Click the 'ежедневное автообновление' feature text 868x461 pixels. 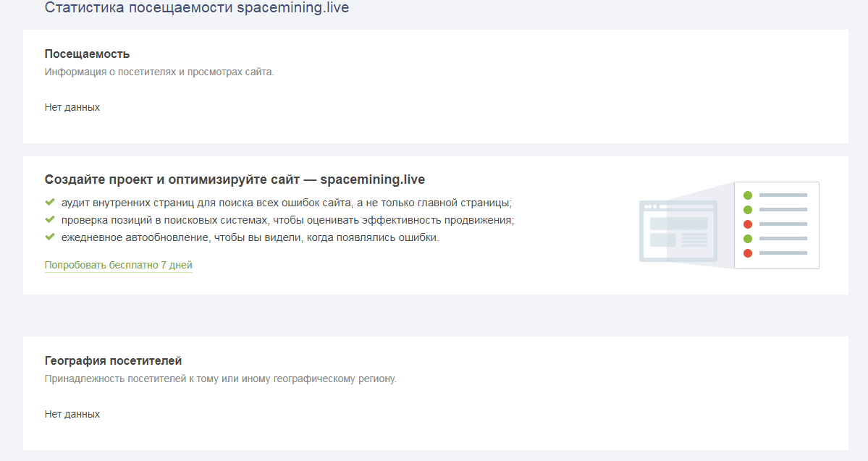[250, 238]
